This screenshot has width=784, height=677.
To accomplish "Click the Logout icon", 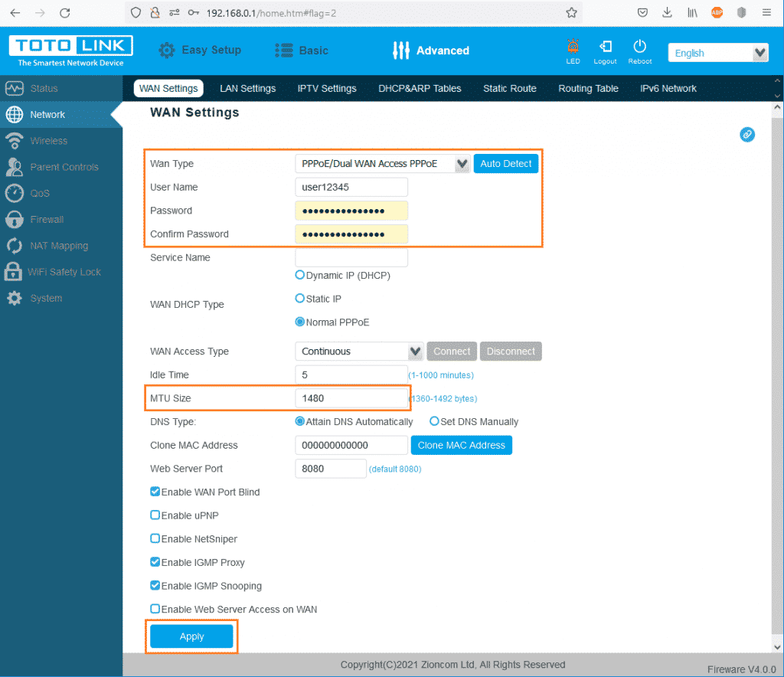I will [605, 47].
